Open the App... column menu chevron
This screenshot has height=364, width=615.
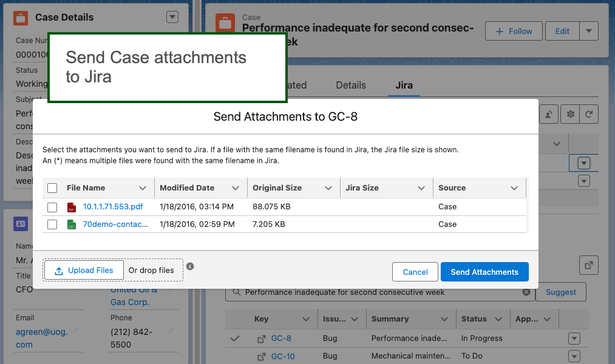coord(547,319)
